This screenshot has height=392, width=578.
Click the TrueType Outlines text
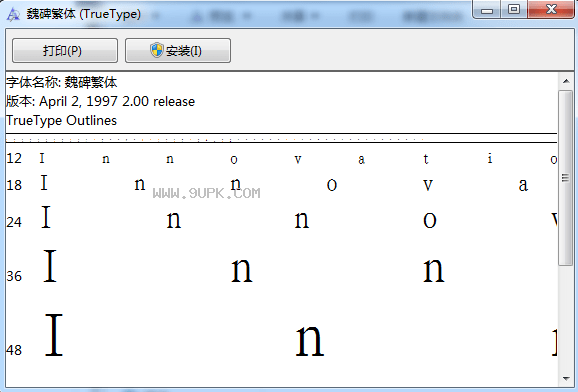coord(62,121)
